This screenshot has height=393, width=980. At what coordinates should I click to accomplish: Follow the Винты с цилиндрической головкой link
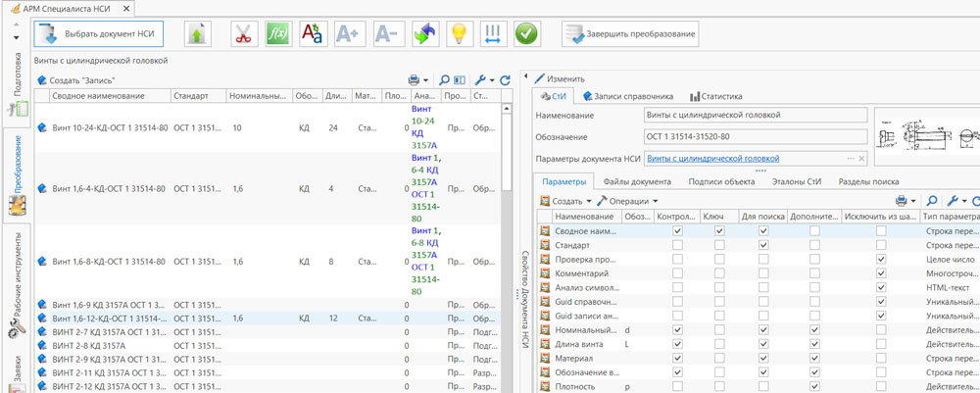pyautogui.click(x=713, y=158)
